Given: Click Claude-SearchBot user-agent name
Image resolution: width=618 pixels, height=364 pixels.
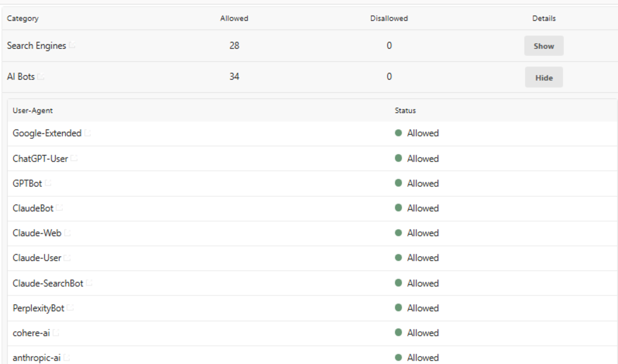Looking at the screenshot, I should tap(48, 283).
